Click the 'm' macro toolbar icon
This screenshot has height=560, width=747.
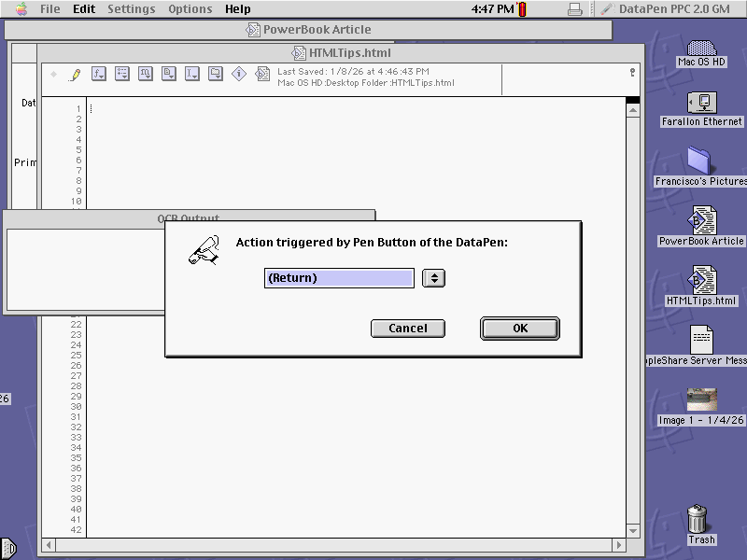(x=145, y=74)
